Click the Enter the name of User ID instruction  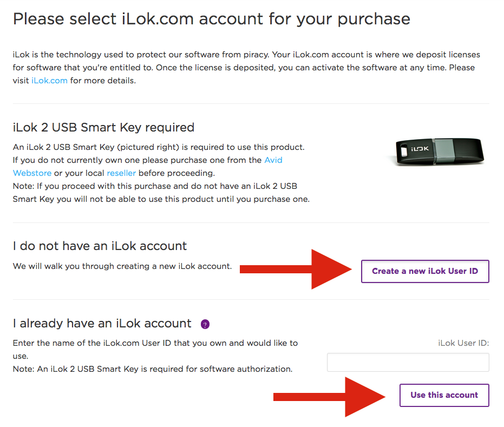[155, 343]
